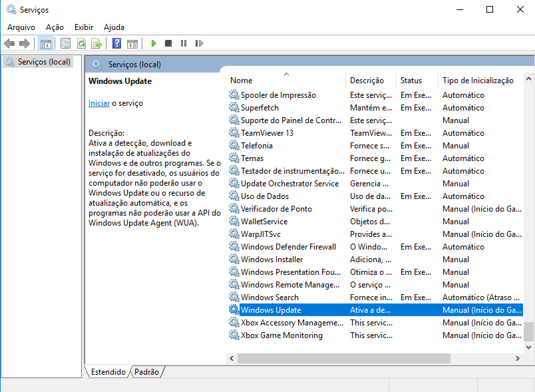Click the Serviços app icon in title bar

[x=11, y=9]
